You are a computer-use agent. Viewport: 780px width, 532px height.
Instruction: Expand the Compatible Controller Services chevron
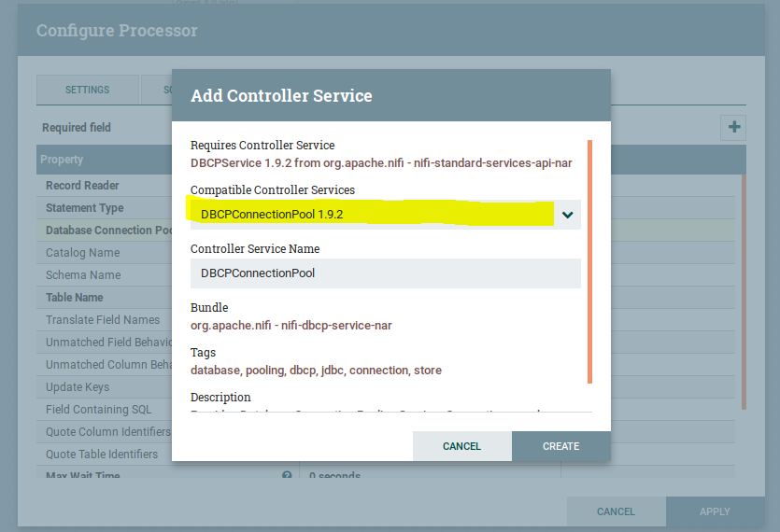point(567,215)
